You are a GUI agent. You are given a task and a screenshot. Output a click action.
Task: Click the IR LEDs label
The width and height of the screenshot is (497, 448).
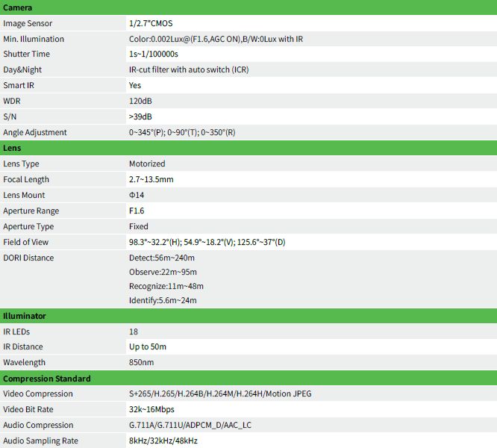click(16, 332)
